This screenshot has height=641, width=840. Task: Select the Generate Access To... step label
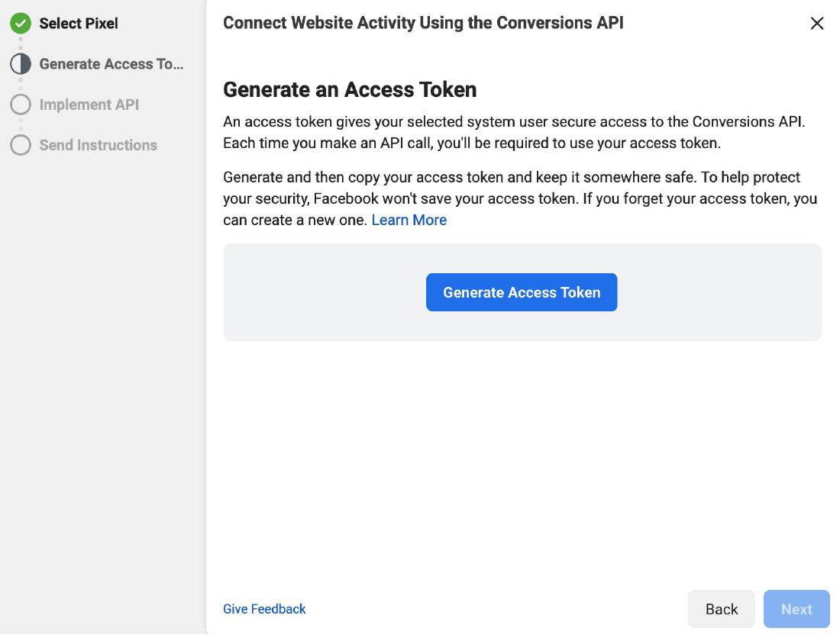pos(111,64)
